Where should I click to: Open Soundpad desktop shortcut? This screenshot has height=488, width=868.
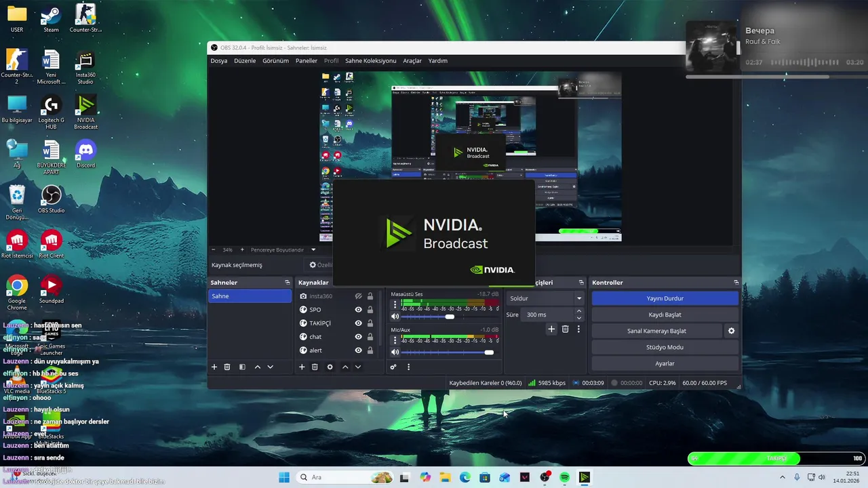[x=51, y=289]
